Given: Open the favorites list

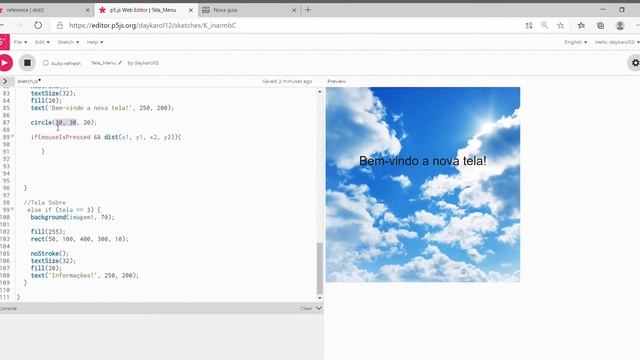Looking at the screenshot, I should 581,25.
